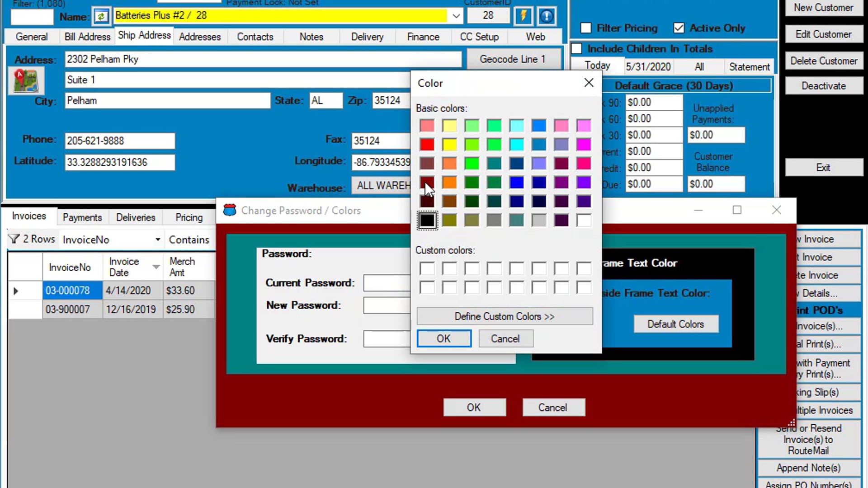Cancel the Color dialog
Screen dimensions: 868x488
click(x=505, y=338)
